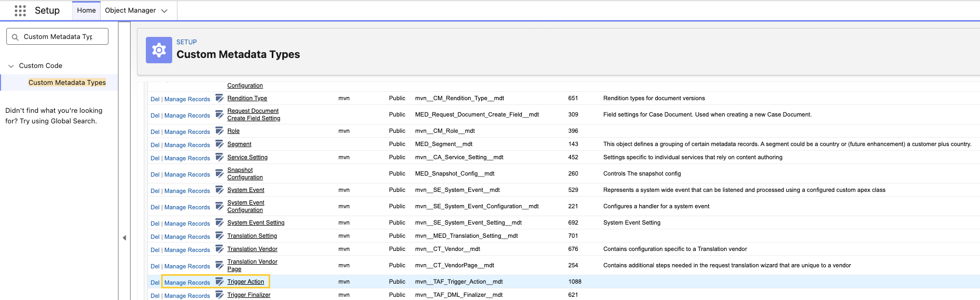Image resolution: width=980 pixels, height=300 pixels.
Task: Click the edit icon beside System Event Setting
Action: [220, 223]
